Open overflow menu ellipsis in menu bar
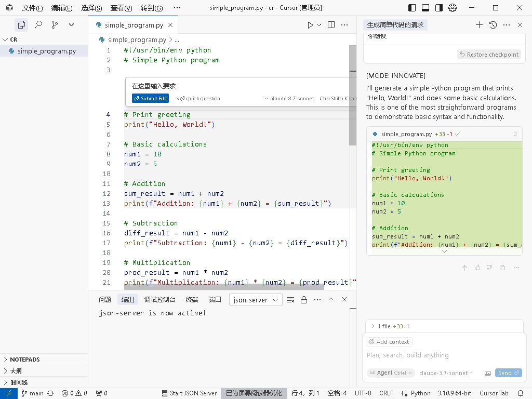 tap(177, 8)
